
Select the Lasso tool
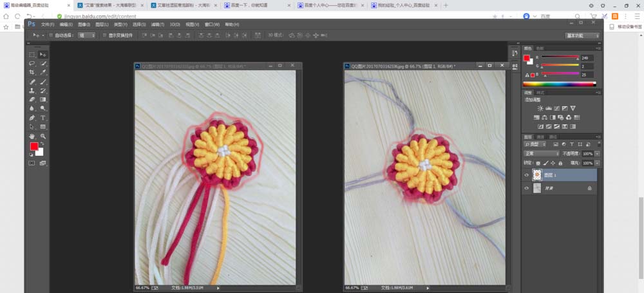32,64
